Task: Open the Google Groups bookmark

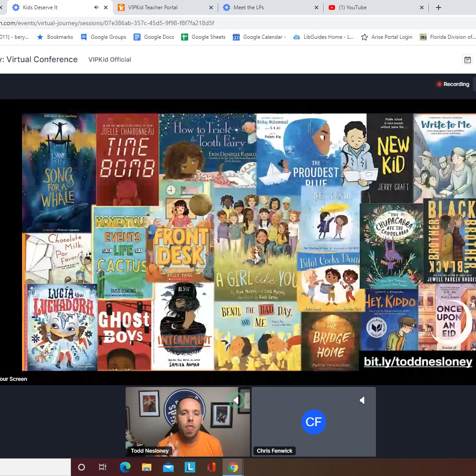Action: click(x=104, y=37)
